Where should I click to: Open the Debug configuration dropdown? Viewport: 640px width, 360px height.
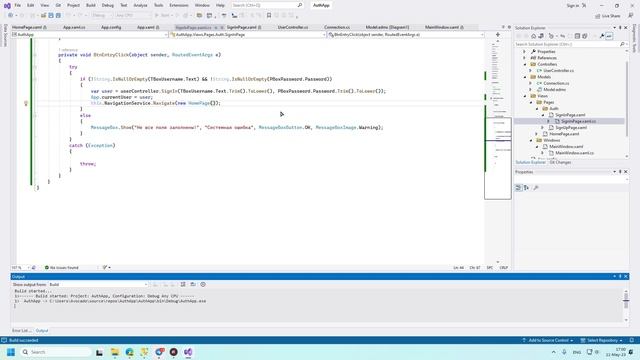pyautogui.click(x=102, y=16)
